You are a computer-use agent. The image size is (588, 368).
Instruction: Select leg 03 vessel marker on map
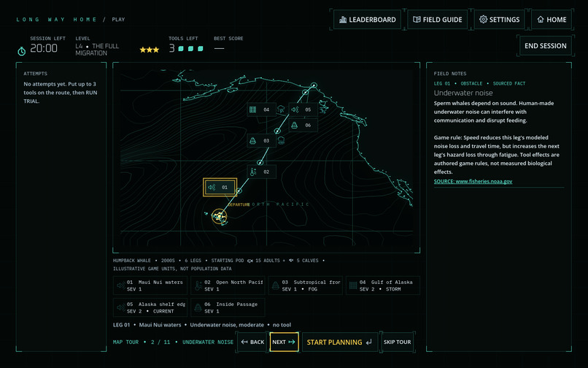tap(261, 140)
